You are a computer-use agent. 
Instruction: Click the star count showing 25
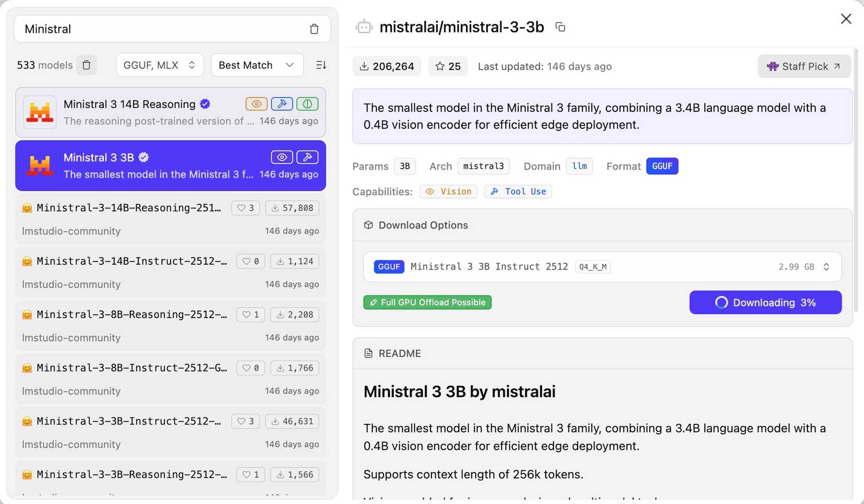click(448, 66)
